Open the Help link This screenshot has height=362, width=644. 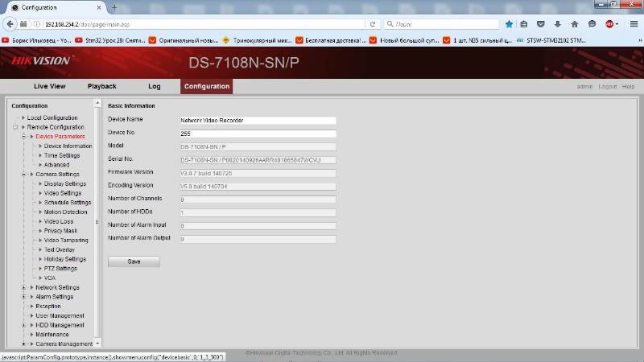[x=628, y=87]
